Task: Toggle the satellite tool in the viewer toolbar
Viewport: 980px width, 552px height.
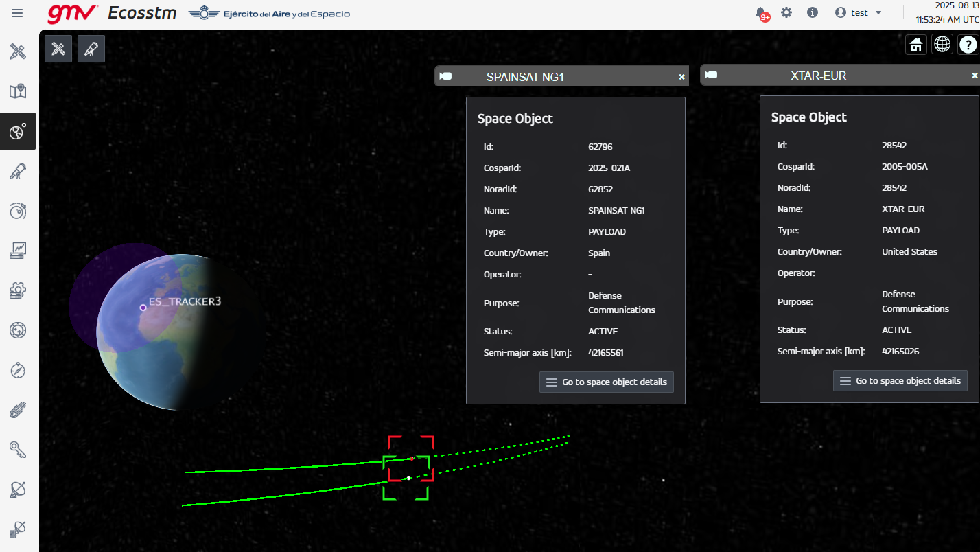Action: click(x=58, y=49)
